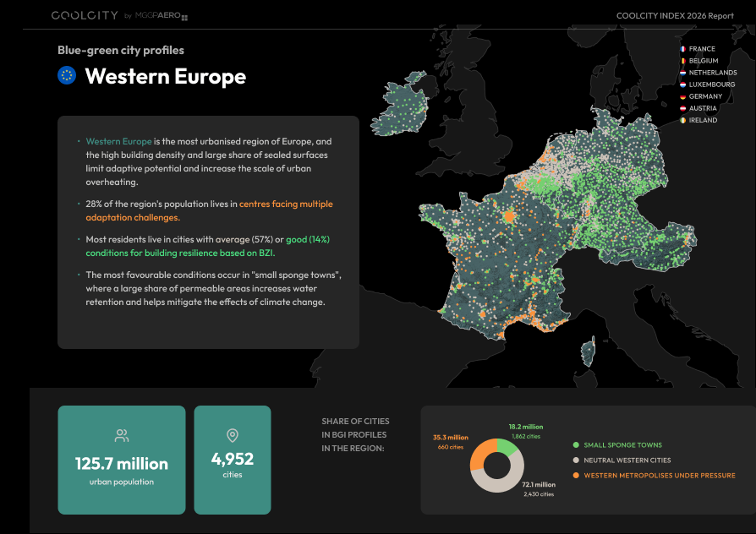
Task: Click the people icon above urban population
Action: [x=122, y=436]
